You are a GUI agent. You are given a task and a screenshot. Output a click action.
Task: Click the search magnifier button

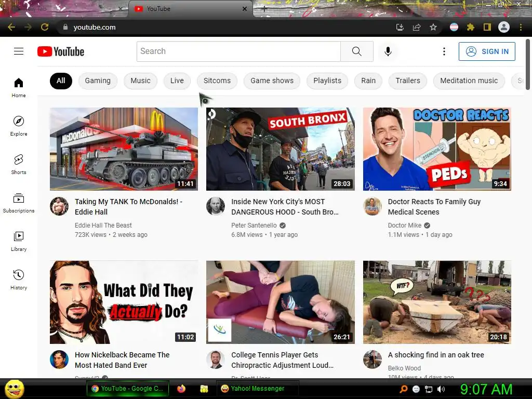[356, 51]
